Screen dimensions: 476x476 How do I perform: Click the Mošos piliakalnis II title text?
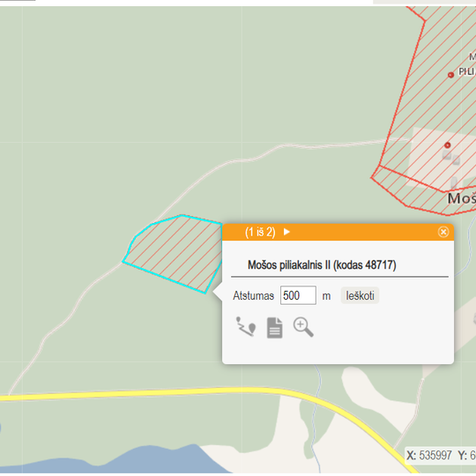click(322, 265)
